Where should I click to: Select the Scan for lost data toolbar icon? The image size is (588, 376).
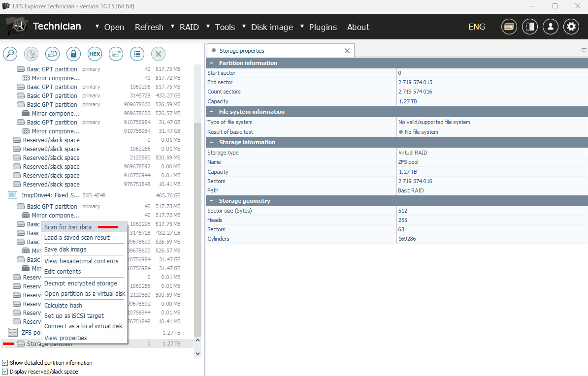(x=10, y=54)
